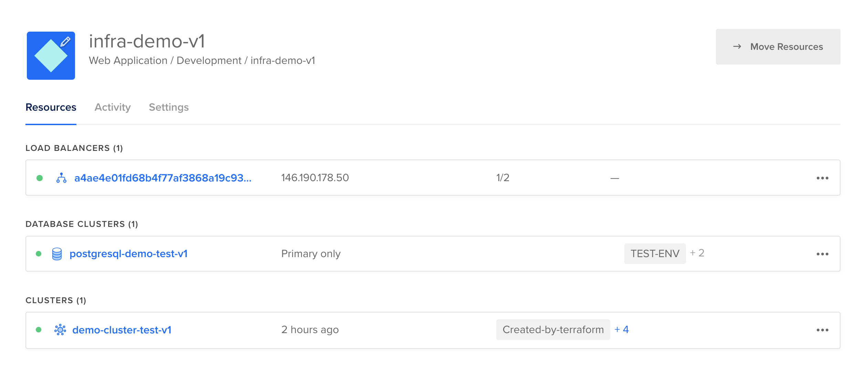Switch to the Settings tab
The width and height of the screenshot is (868, 374).
pos(169,107)
